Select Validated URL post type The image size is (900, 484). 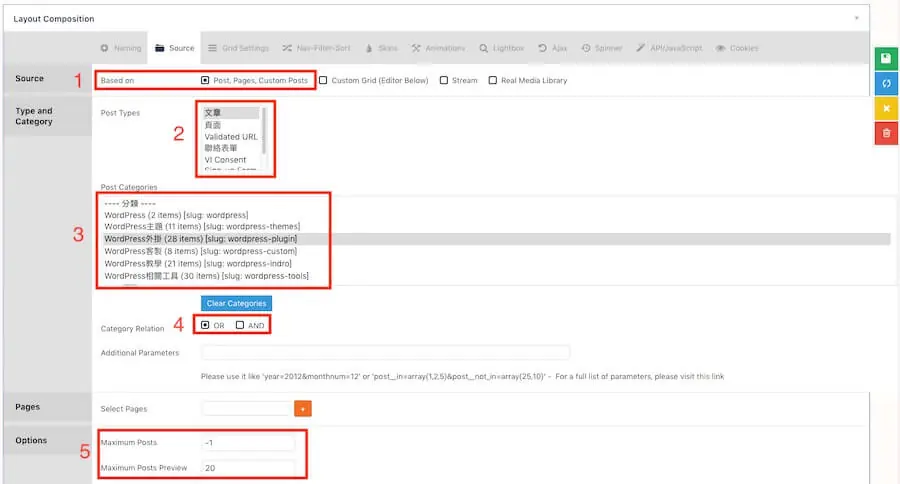[x=231, y=137]
